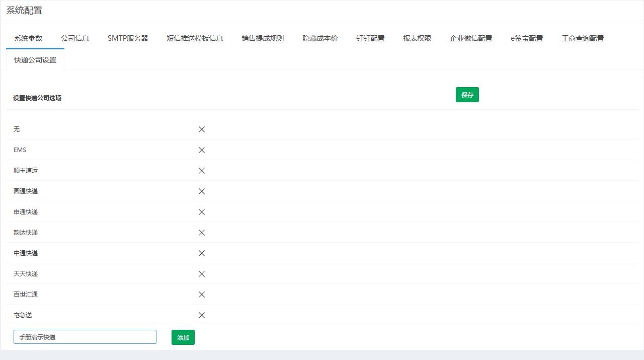This screenshot has width=644, height=360.
Task: Click the 无 entry text
Action: pos(17,129)
